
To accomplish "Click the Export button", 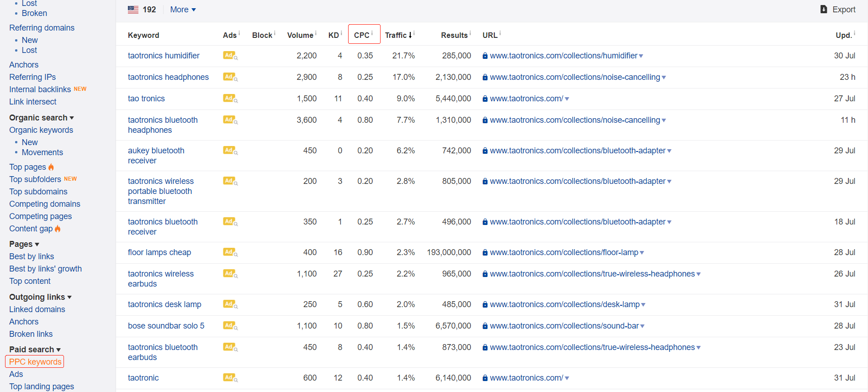I will click(x=838, y=10).
